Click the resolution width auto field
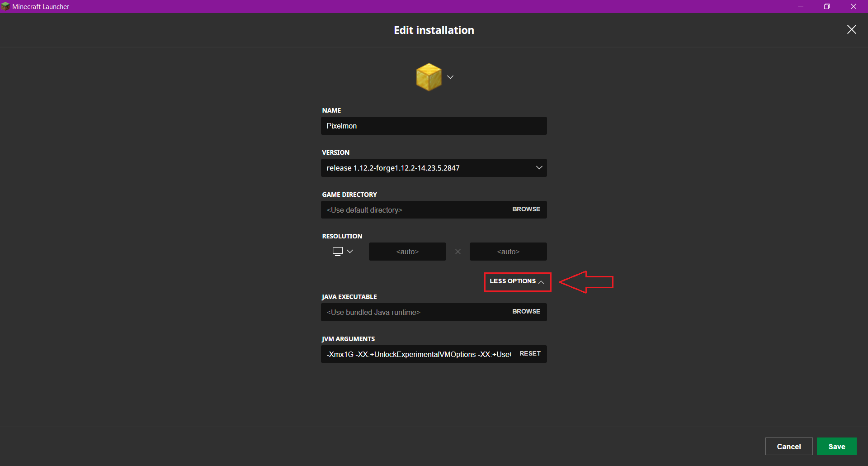This screenshot has height=466, width=868. (407, 252)
